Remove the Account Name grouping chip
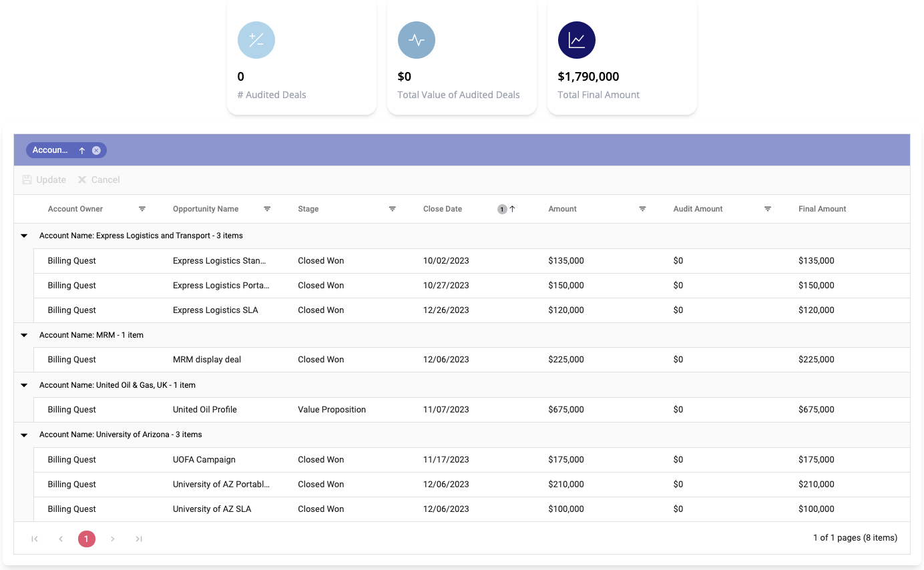The width and height of the screenshot is (924, 570). click(x=96, y=150)
